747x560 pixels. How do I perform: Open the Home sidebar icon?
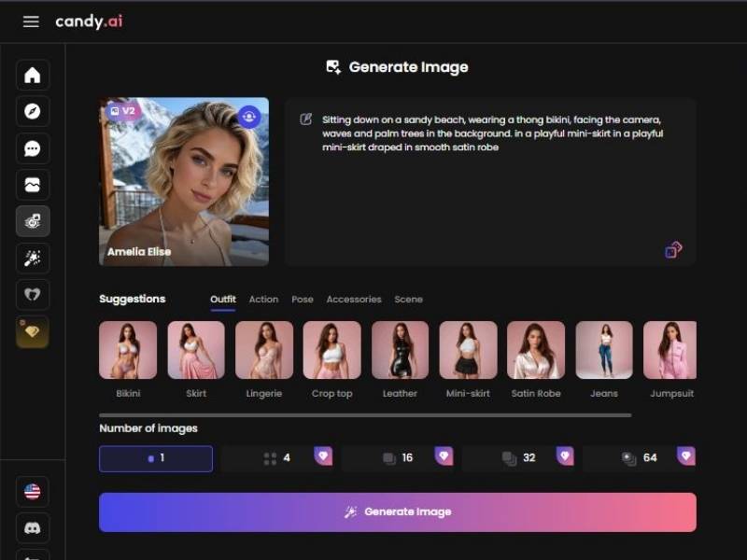[32, 76]
